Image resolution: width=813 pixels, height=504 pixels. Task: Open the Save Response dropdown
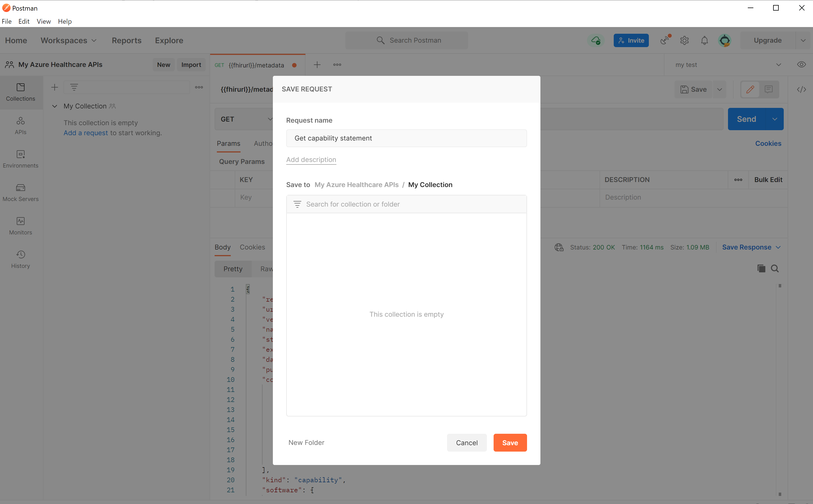(x=751, y=247)
